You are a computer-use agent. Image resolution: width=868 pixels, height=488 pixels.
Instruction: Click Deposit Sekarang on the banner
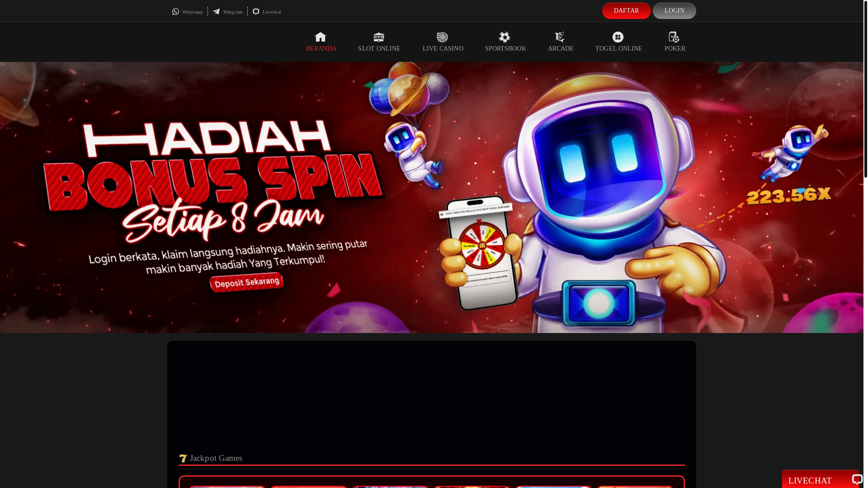click(x=247, y=282)
